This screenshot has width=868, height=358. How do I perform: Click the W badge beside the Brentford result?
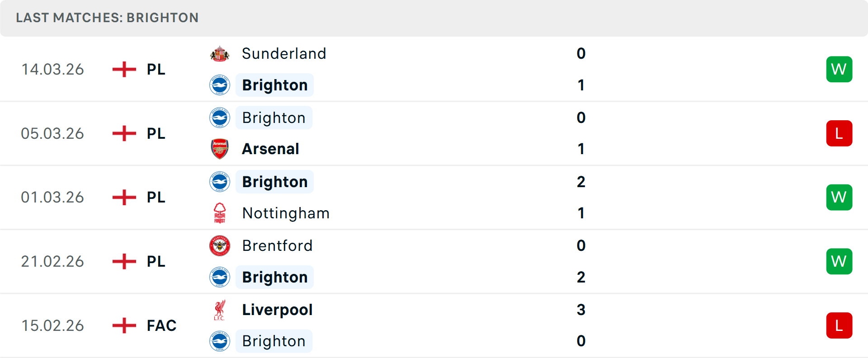[840, 261]
